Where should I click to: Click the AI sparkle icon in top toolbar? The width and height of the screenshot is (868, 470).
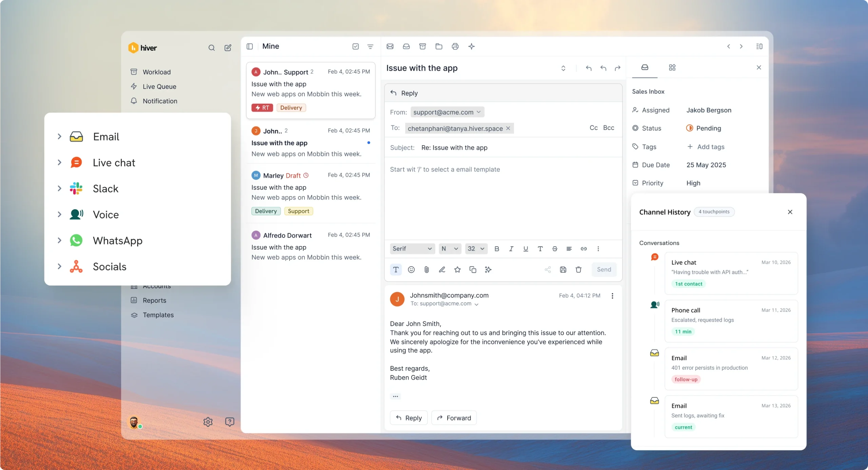[x=471, y=46]
